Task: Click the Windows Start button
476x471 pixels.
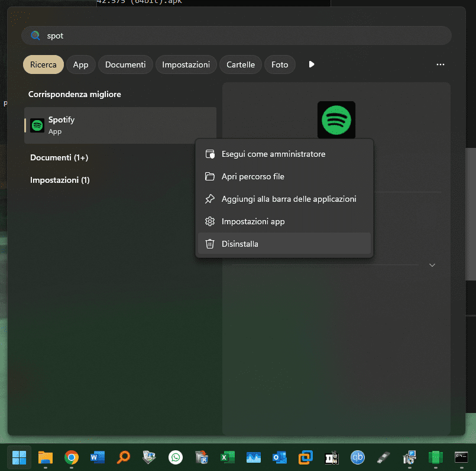Action: pyautogui.click(x=19, y=457)
